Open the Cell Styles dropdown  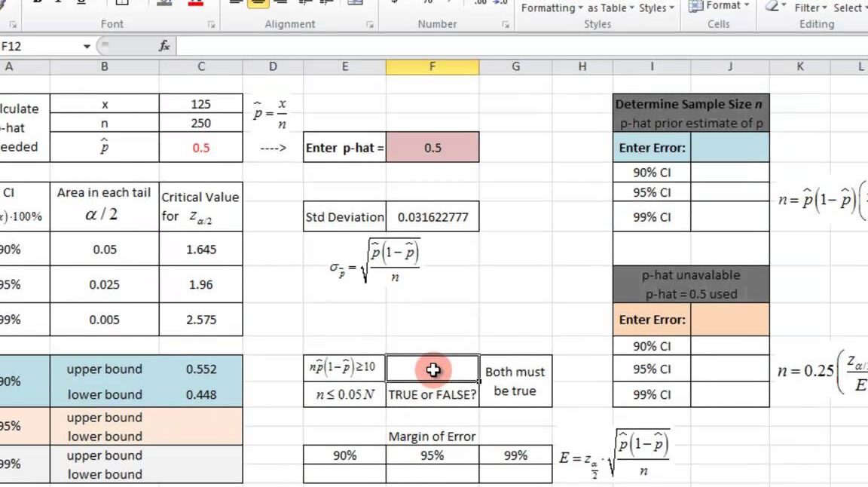pyautogui.click(x=653, y=8)
